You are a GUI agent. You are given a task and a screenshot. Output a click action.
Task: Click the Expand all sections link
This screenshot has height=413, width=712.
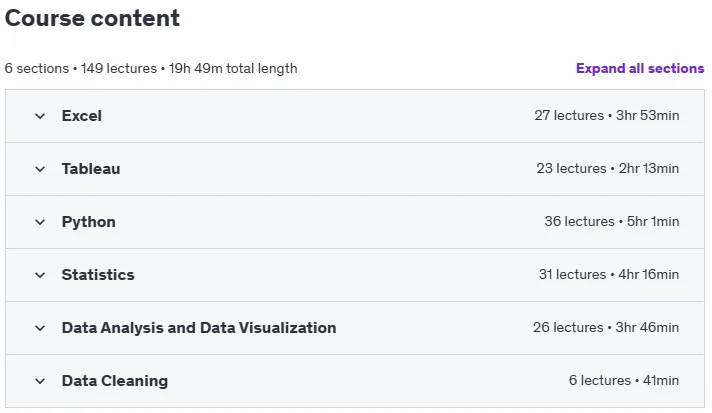point(640,69)
